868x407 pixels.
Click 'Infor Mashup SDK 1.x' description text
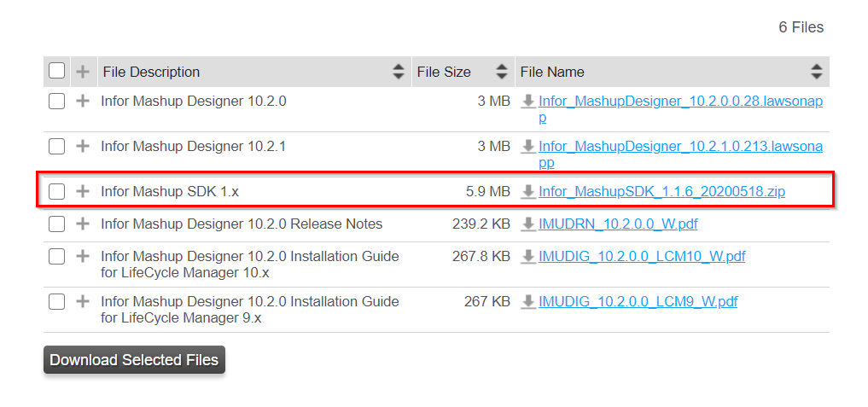coord(170,192)
